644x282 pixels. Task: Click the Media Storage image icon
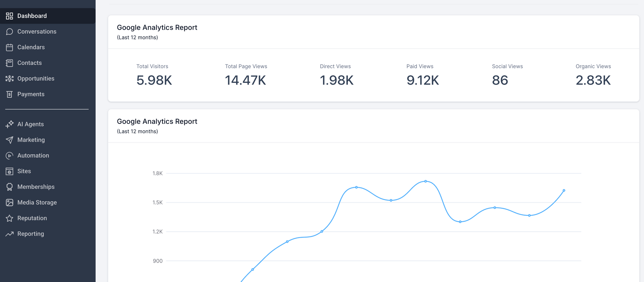pyautogui.click(x=9, y=202)
